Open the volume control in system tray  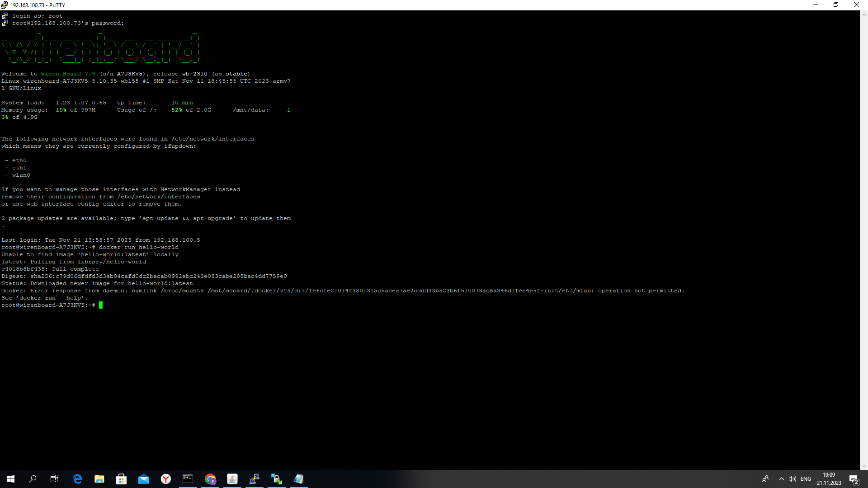point(792,479)
